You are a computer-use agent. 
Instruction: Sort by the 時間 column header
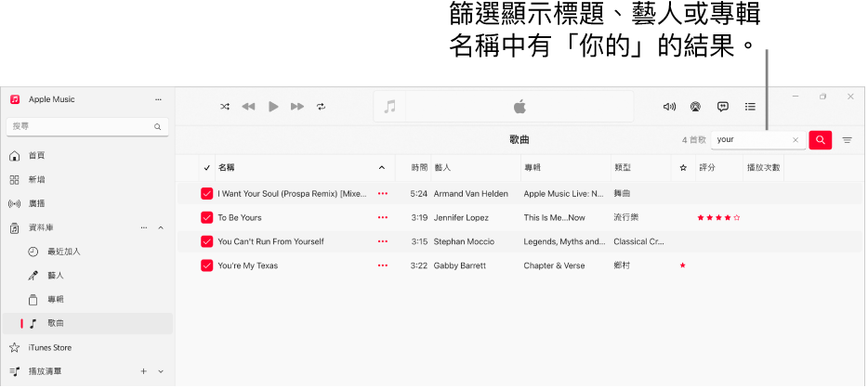point(419,167)
